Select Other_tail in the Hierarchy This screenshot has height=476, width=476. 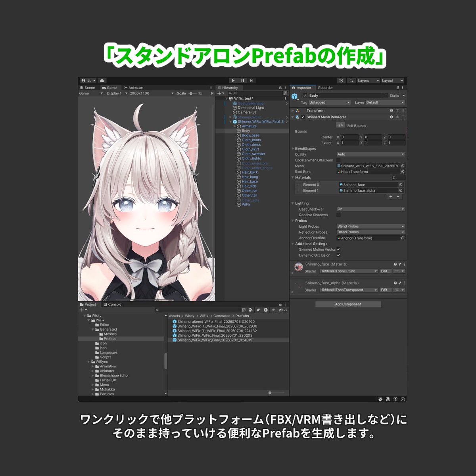pyautogui.click(x=250, y=195)
